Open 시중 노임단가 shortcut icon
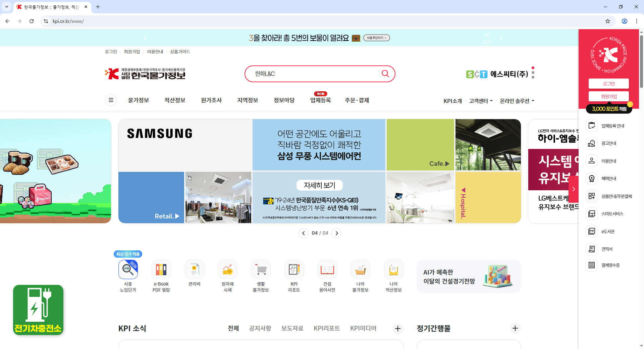 (128, 269)
